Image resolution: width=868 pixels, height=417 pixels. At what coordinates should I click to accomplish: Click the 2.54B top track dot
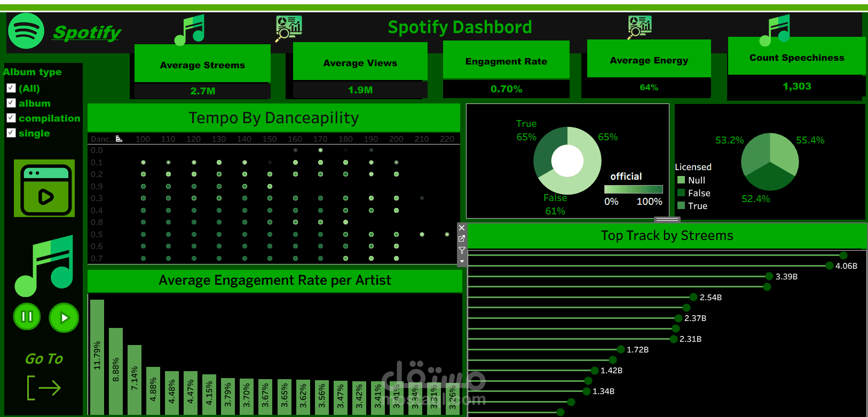(693, 297)
